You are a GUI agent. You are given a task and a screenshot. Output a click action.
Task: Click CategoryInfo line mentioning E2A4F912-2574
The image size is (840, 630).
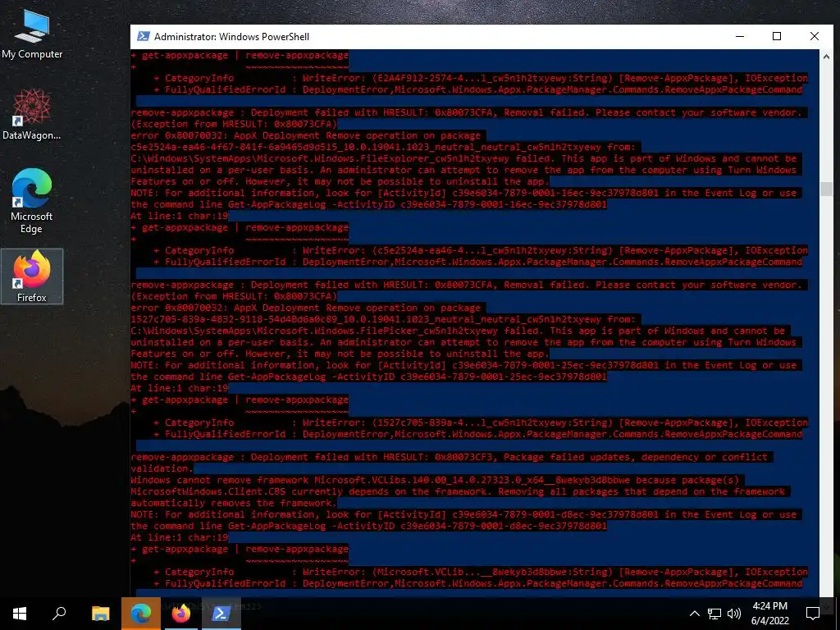pyautogui.click(x=481, y=78)
